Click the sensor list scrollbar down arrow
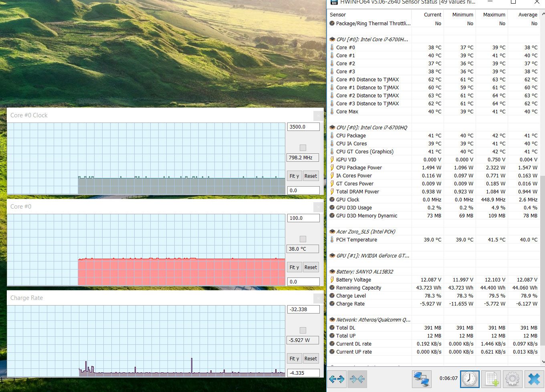 543,362
